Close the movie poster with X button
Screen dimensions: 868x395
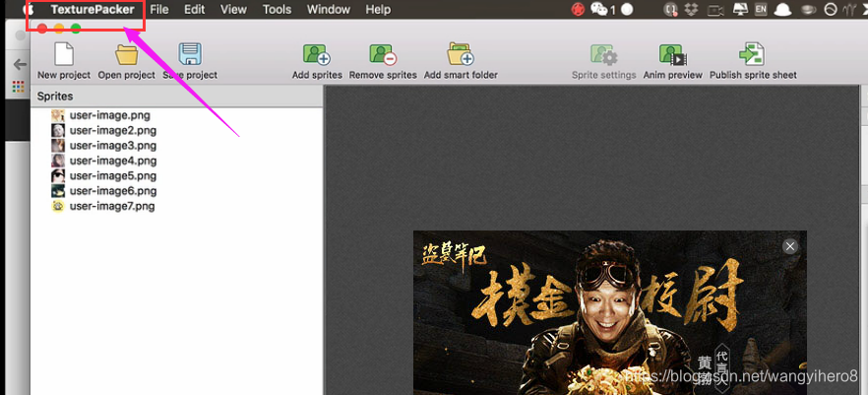[790, 246]
